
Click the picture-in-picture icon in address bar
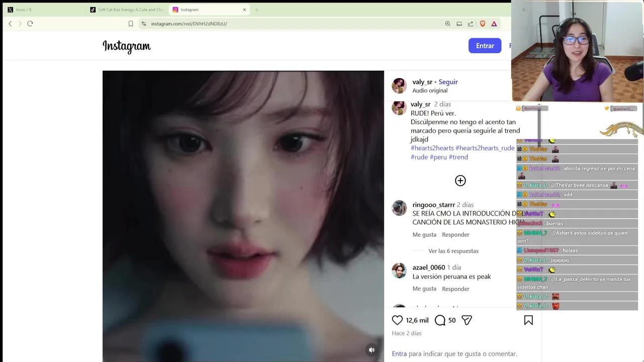point(459,24)
